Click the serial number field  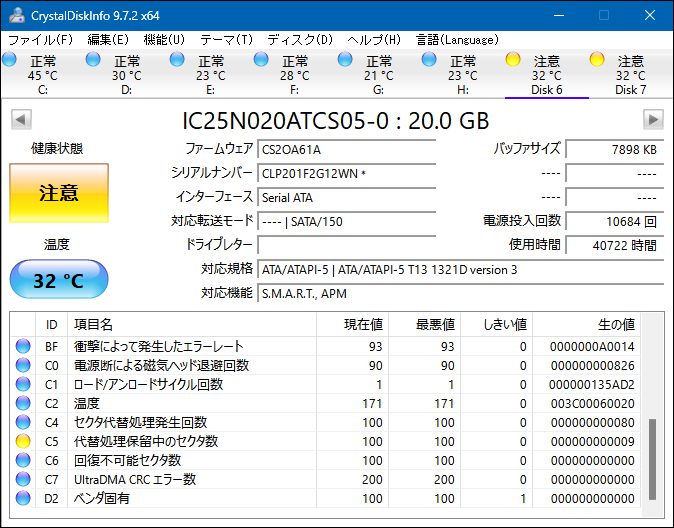point(346,174)
